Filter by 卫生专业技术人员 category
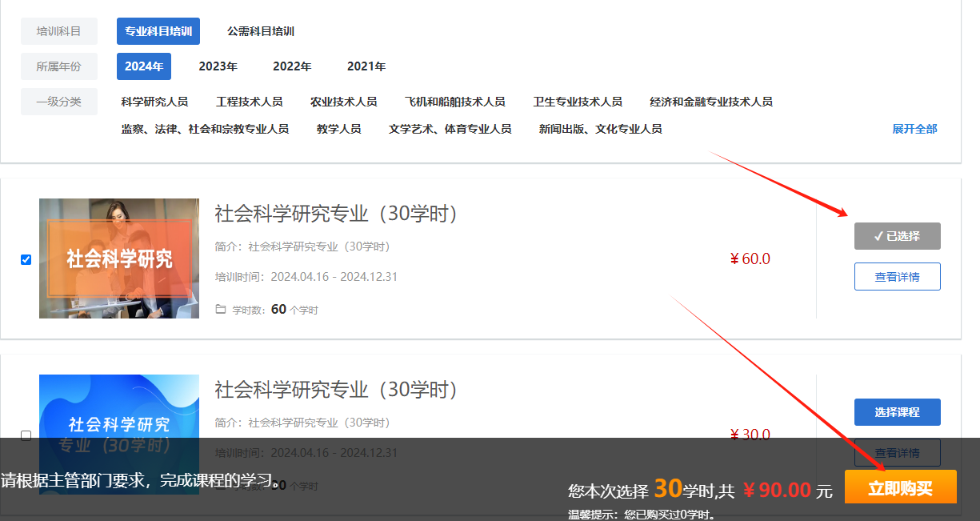 (x=578, y=102)
